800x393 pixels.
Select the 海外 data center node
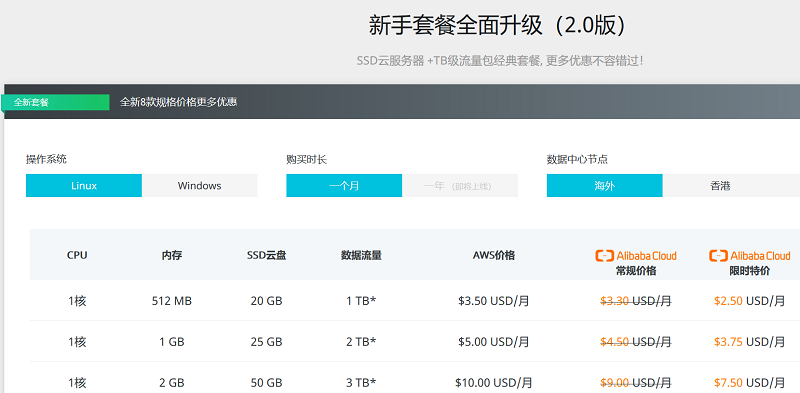[x=605, y=186]
